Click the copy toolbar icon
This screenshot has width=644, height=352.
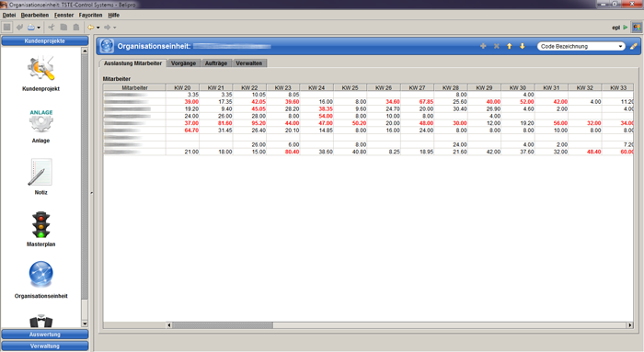[x=63, y=27]
